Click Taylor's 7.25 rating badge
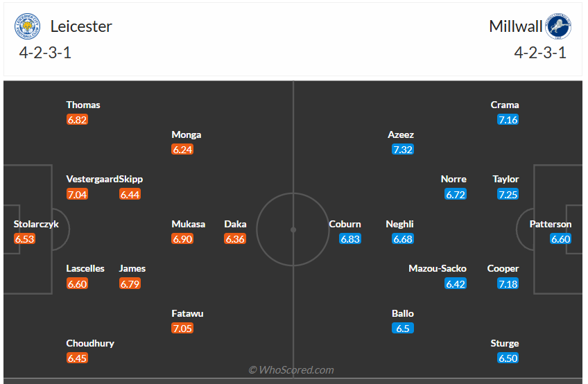Image resolution: width=588 pixels, height=384 pixels. coord(508,195)
